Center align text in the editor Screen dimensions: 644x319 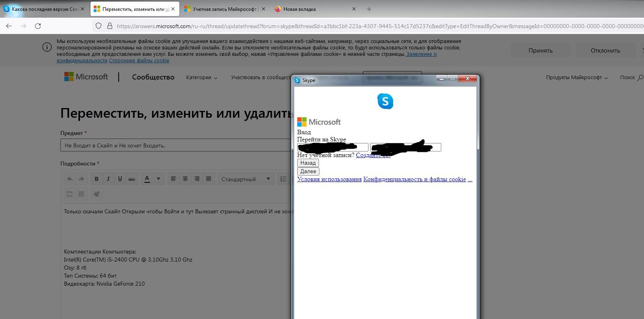pyautogui.click(x=185, y=179)
